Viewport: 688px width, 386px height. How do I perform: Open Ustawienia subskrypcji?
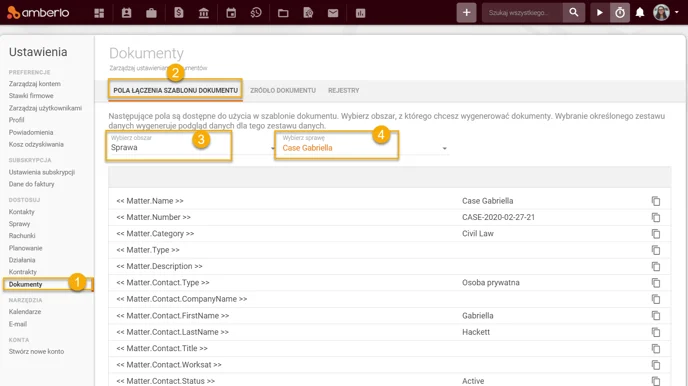click(x=42, y=172)
